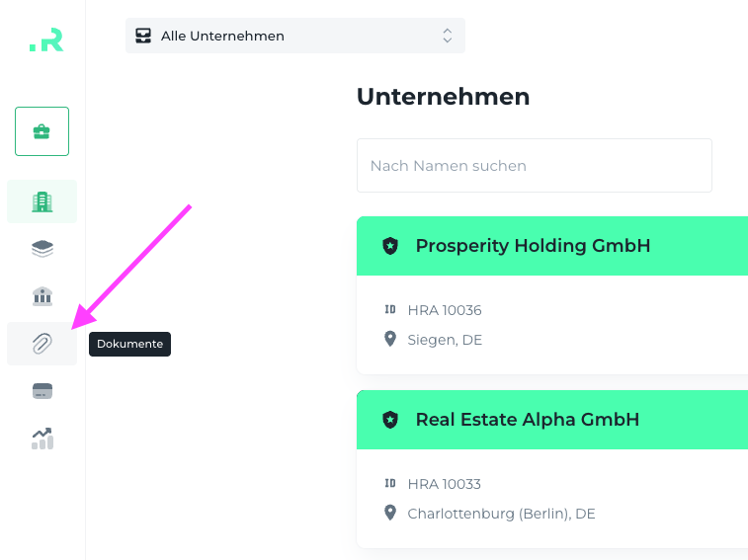748x560 pixels.
Task: Expand the Alle Unternehmen dropdown
Action: click(294, 36)
